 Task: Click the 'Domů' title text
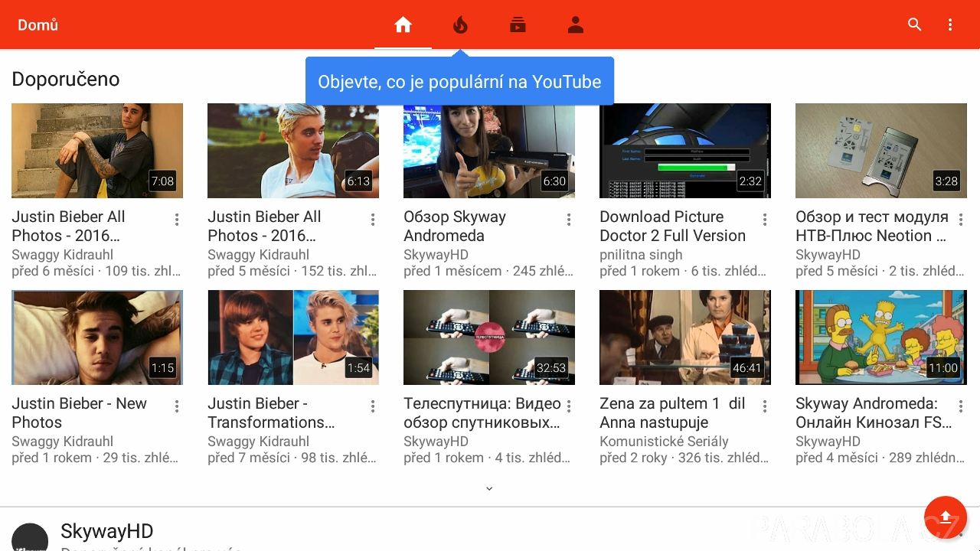point(38,24)
